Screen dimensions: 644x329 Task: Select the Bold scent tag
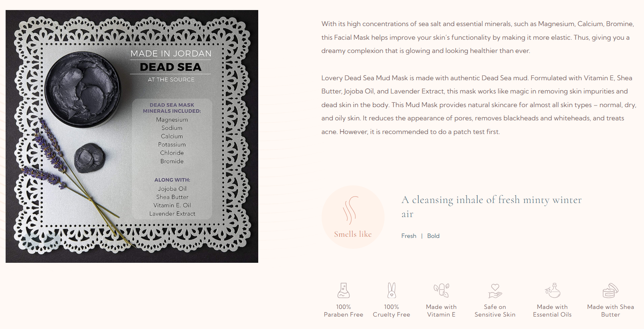tap(433, 236)
